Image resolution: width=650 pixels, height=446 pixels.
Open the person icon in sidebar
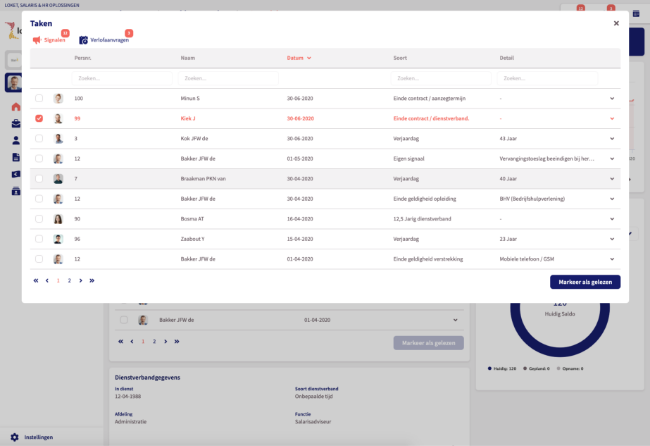point(16,141)
